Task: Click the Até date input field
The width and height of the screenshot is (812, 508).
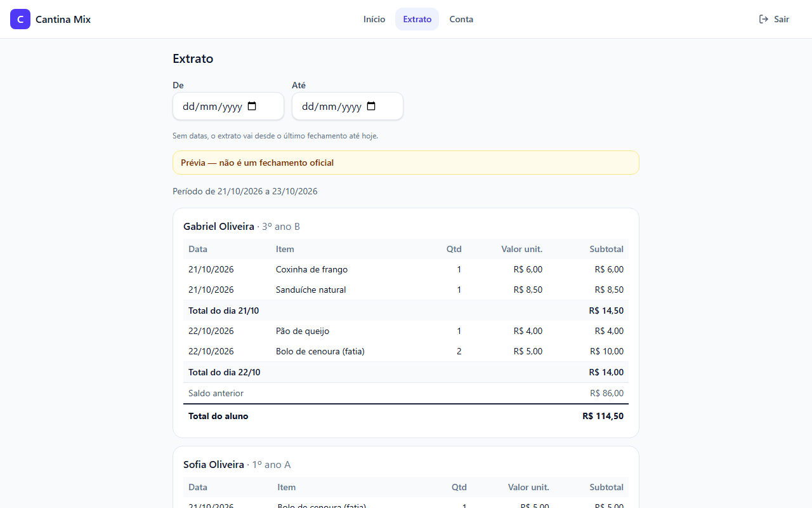Action: coord(348,106)
